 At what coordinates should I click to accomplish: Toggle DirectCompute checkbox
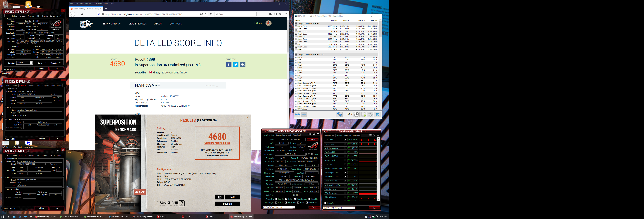[295, 199]
